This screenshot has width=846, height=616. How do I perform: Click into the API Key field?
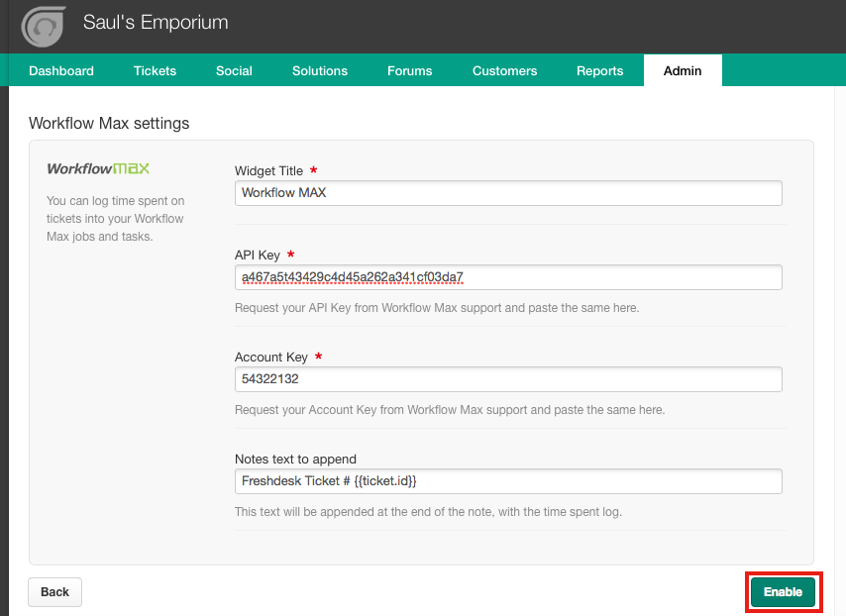[x=508, y=277]
